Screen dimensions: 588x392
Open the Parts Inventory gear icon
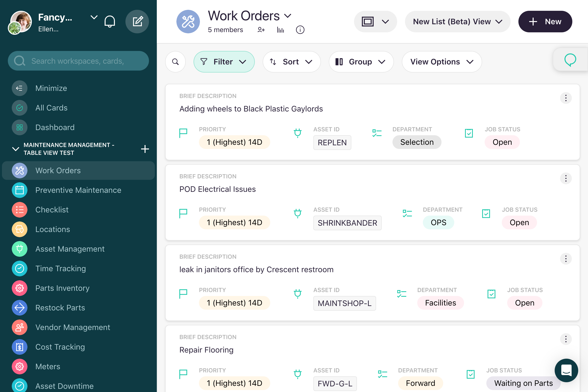20,288
